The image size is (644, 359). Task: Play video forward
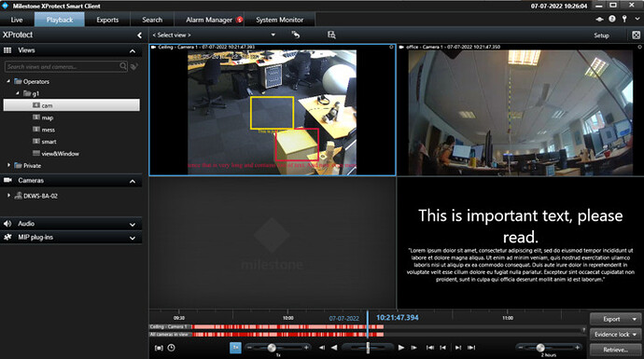point(401,348)
